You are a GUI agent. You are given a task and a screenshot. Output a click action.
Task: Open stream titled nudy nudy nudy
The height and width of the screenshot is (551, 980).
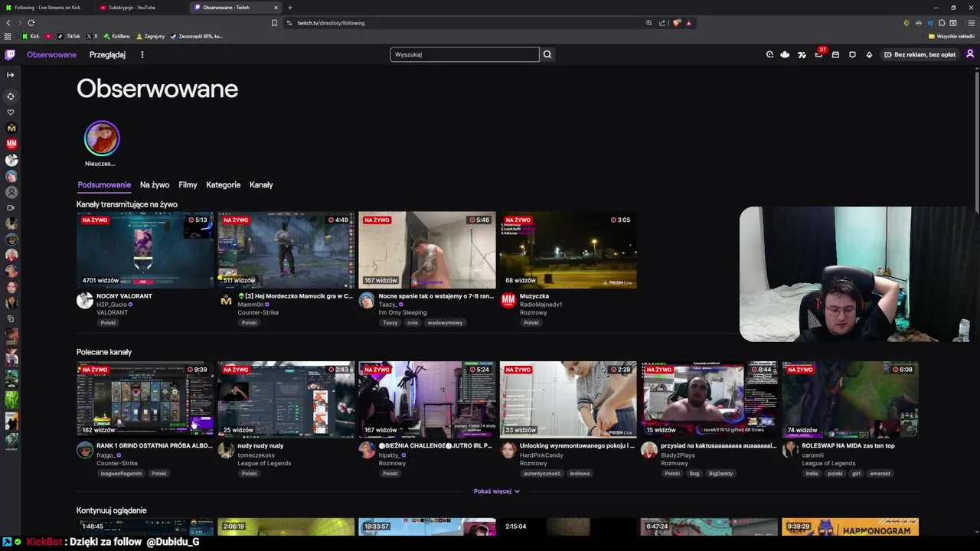260,445
